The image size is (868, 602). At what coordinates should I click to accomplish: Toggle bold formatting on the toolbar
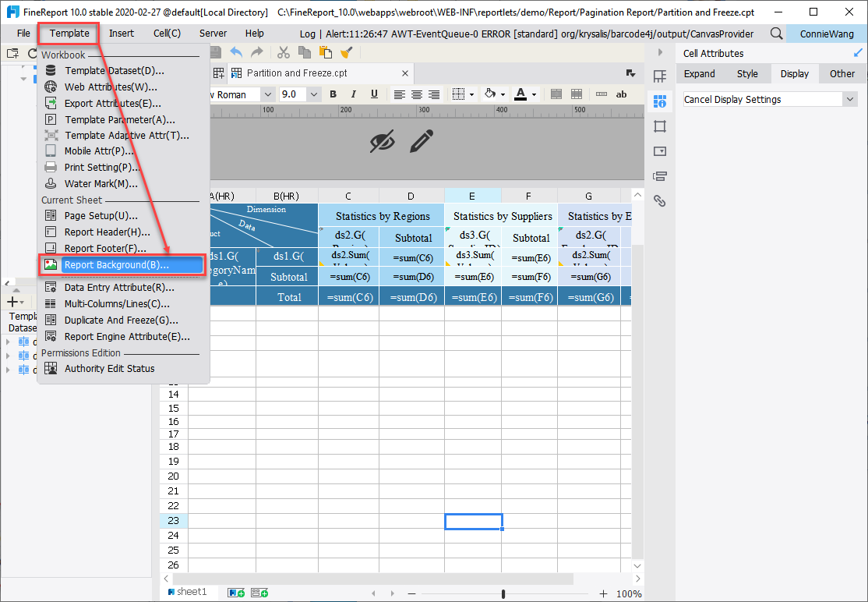coord(333,94)
